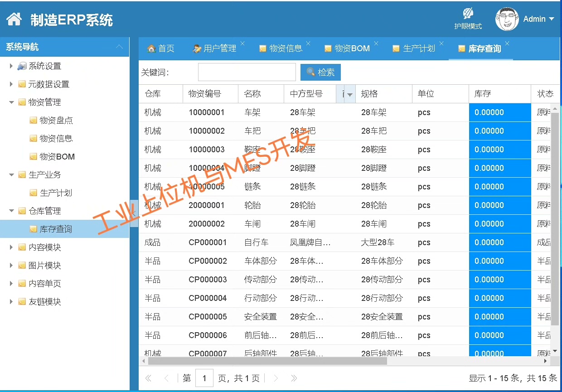Open the 中方型号 column header dropdown arrow

click(350, 94)
